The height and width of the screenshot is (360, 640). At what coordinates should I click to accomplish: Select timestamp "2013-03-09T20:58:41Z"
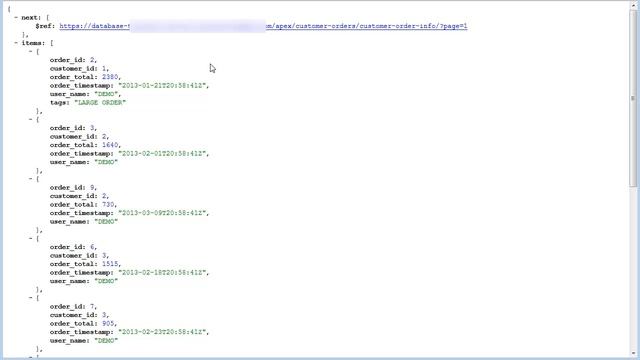(x=162, y=213)
